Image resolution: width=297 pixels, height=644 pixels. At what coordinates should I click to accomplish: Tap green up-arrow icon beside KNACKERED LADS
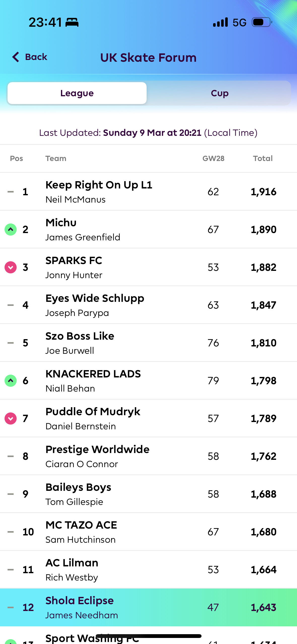click(11, 381)
